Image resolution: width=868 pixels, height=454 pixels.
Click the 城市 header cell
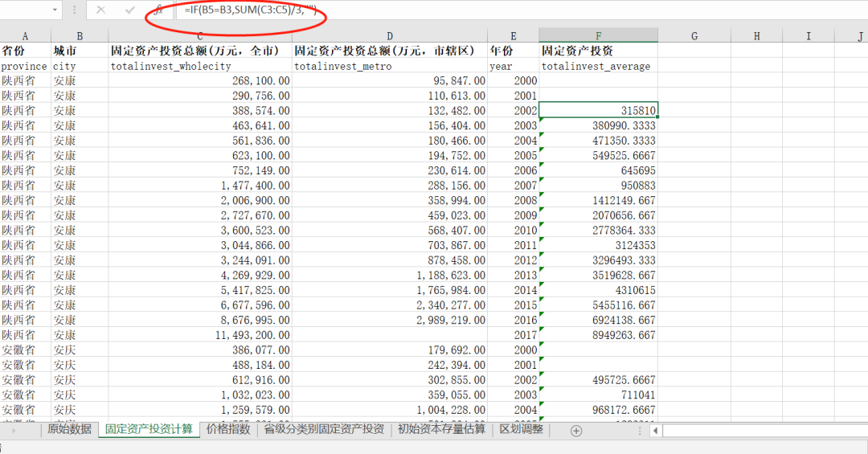pyautogui.click(x=80, y=51)
